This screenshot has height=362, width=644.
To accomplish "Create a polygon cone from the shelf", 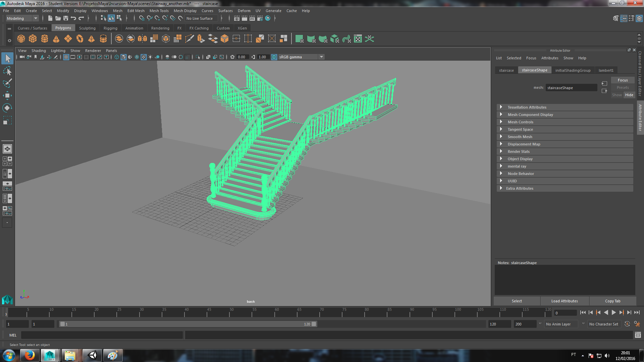I will (x=56, y=39).
